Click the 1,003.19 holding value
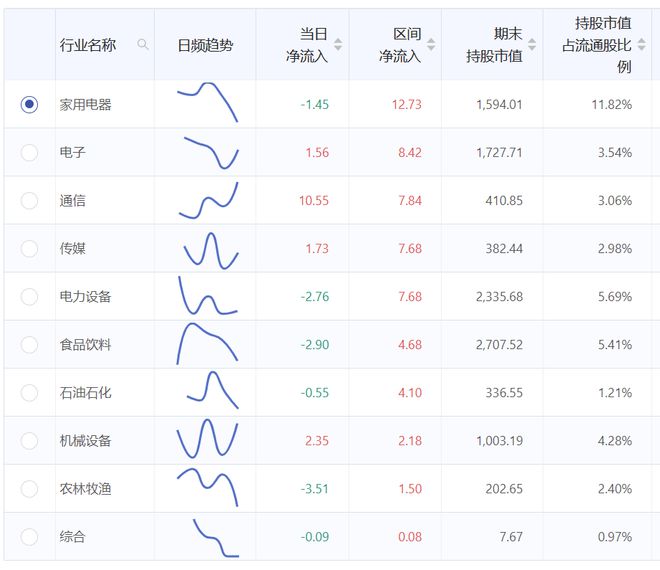Image resolution: width=660 pixels, height=570 pixels. pos(499,441)
